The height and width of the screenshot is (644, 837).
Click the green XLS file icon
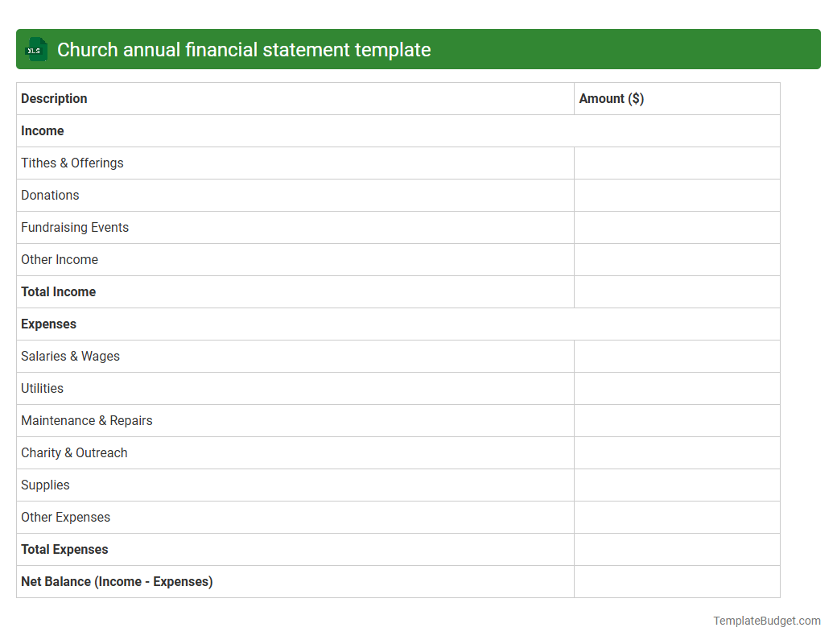pyautogui.click(x=35, y=49)
